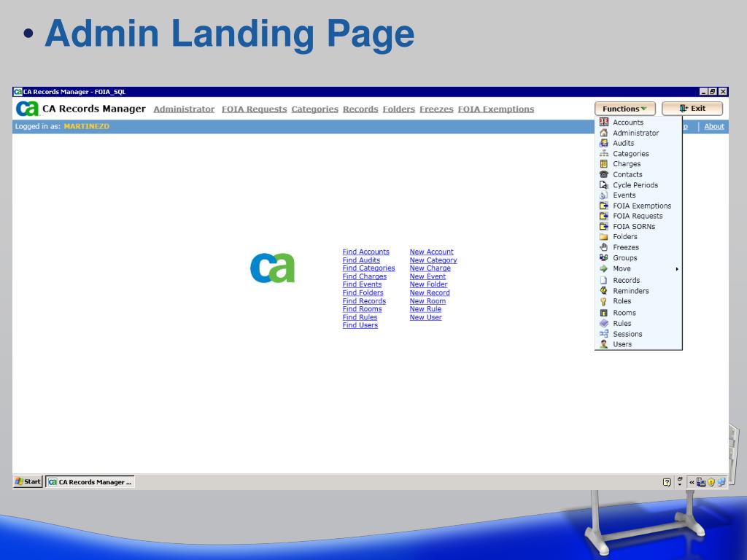Viewport: 747px width, 560px height.
Task: Open the Records header link
Action: (x=360, y=109)
